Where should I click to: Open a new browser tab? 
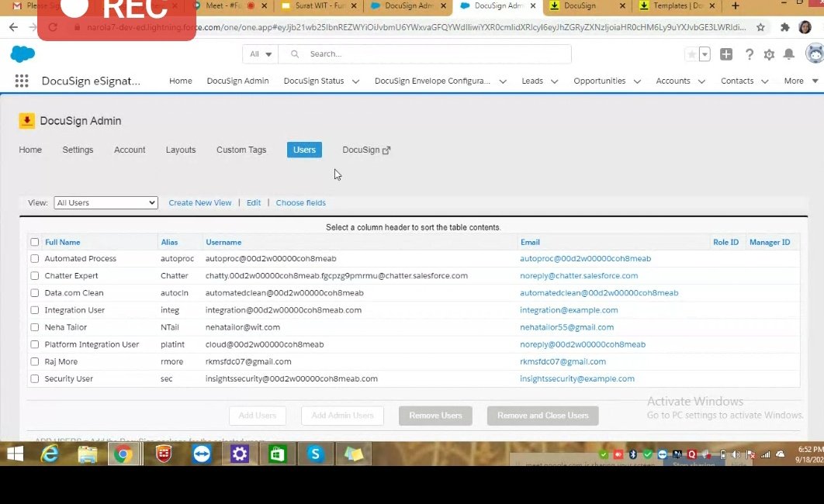[x=736, y=5]
